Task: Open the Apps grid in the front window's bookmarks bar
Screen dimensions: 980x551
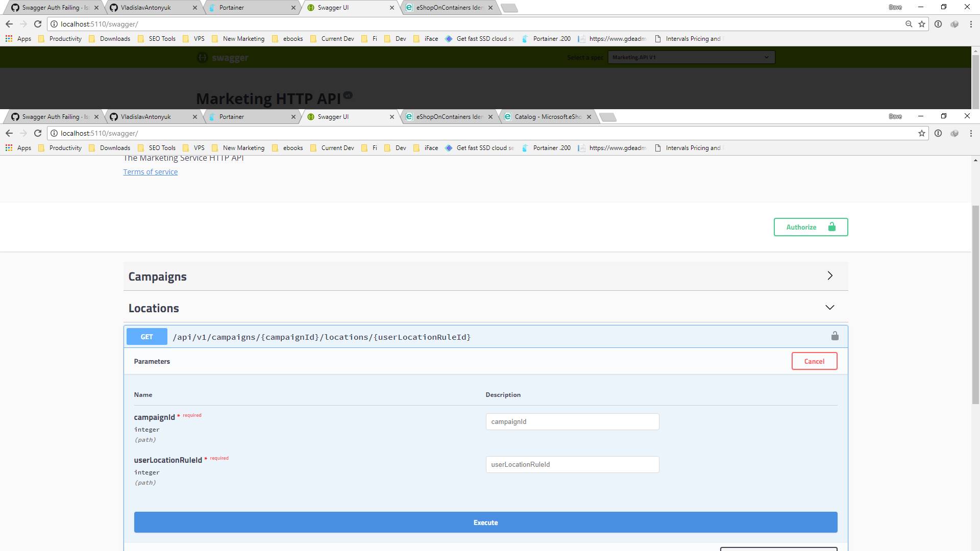Action: (x=18, y=148)
